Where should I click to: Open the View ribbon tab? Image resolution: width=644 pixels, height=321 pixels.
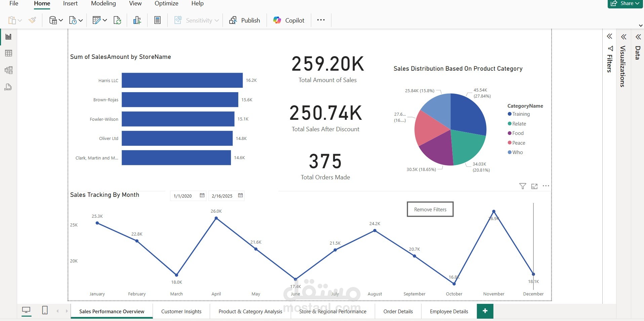coord(135,3)
